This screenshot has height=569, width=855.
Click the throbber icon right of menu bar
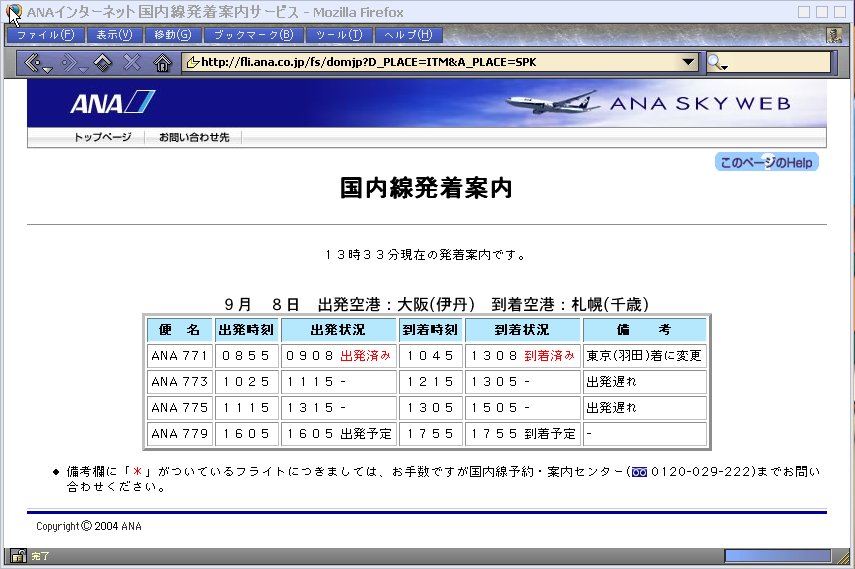tap(833, 35)
